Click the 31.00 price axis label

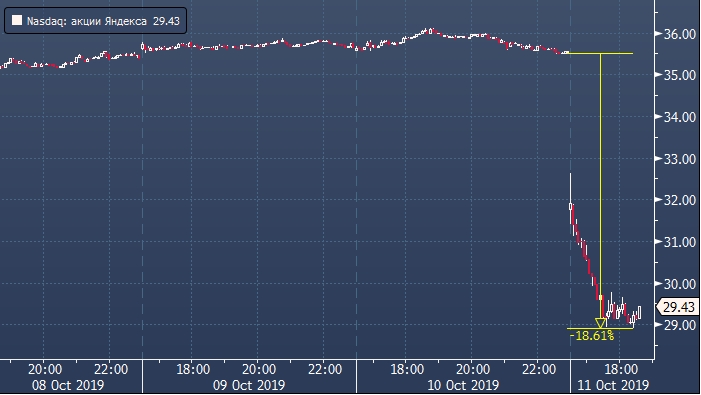[x=680, y=242]
